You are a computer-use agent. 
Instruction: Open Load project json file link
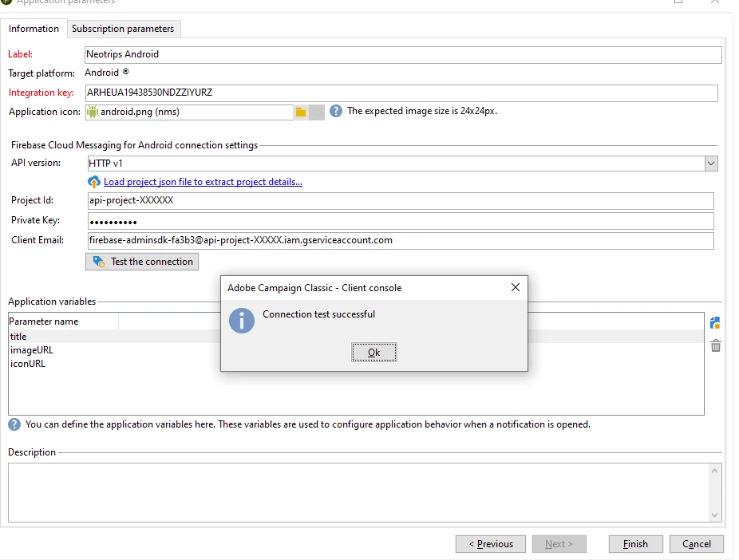(204, 182)
